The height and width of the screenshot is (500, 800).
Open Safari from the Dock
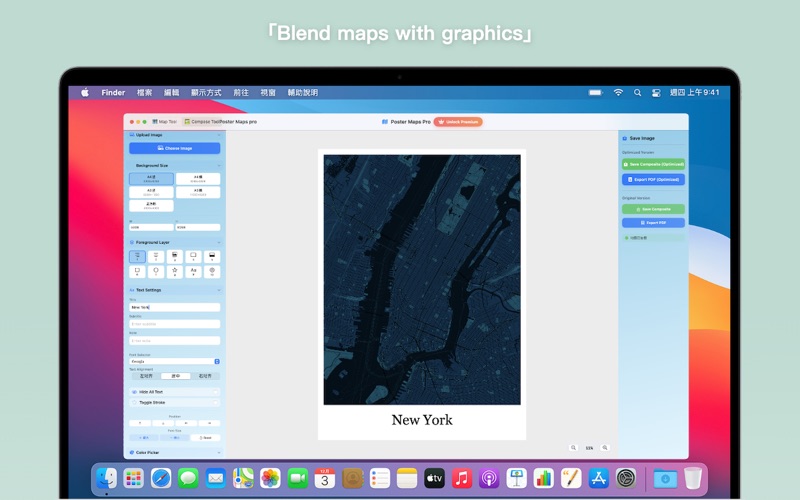pos(161,478)
